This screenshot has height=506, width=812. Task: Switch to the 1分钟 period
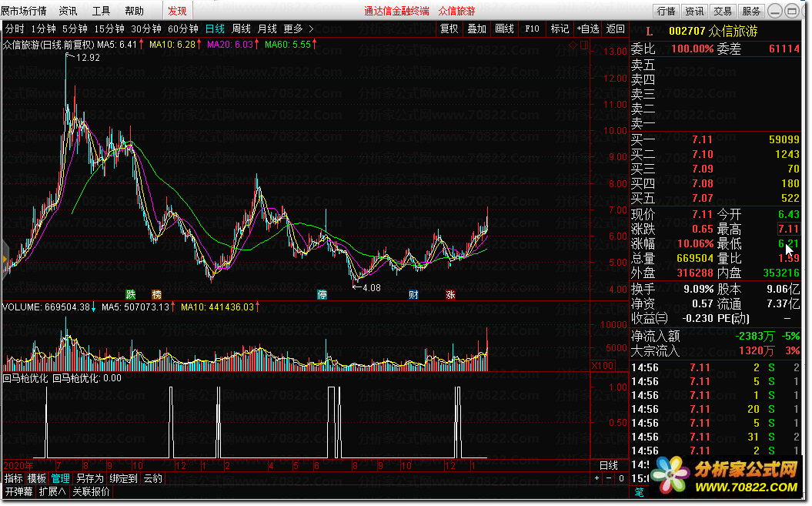coord(44,29)
